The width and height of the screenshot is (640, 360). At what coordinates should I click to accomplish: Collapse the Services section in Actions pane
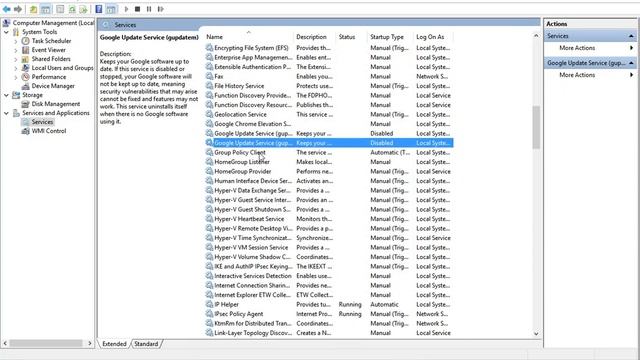[x=631, y=36]
